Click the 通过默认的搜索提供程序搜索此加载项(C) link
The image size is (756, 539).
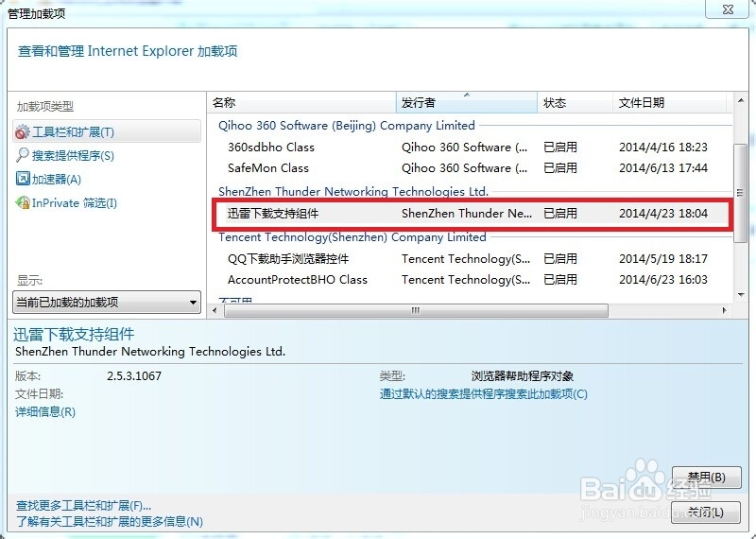[x=484, y=393]
